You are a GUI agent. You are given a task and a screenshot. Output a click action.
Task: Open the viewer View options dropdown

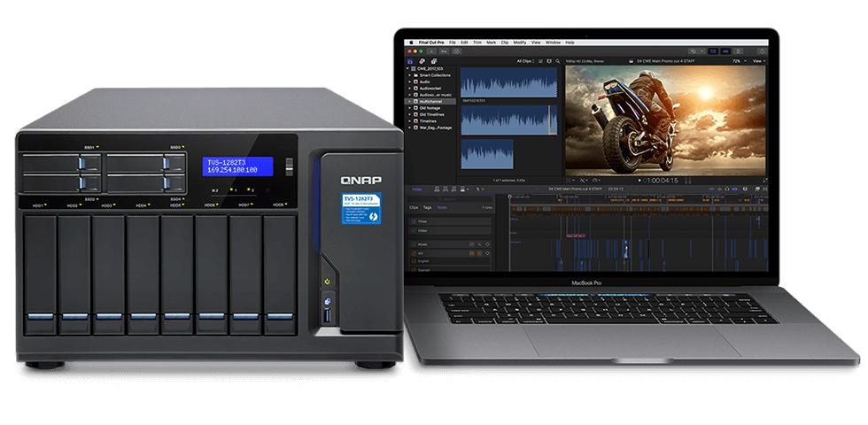click(x=760, y=61)
